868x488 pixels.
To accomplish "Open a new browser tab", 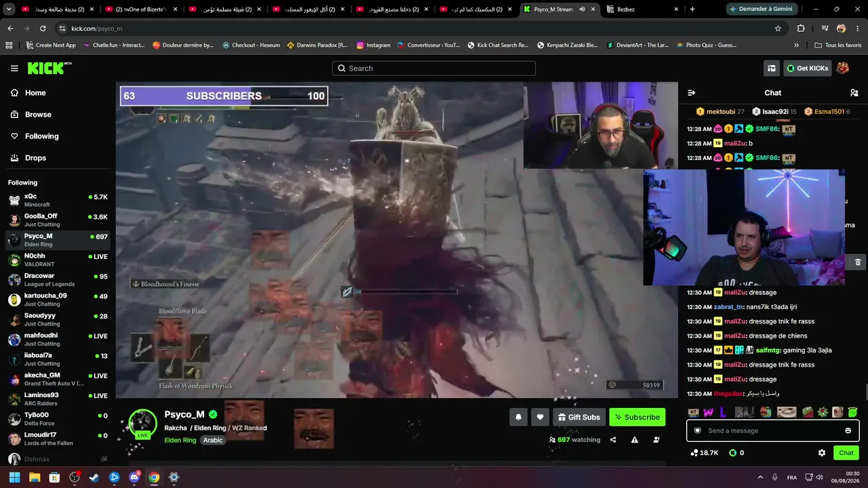I will [x=692, y=9].
